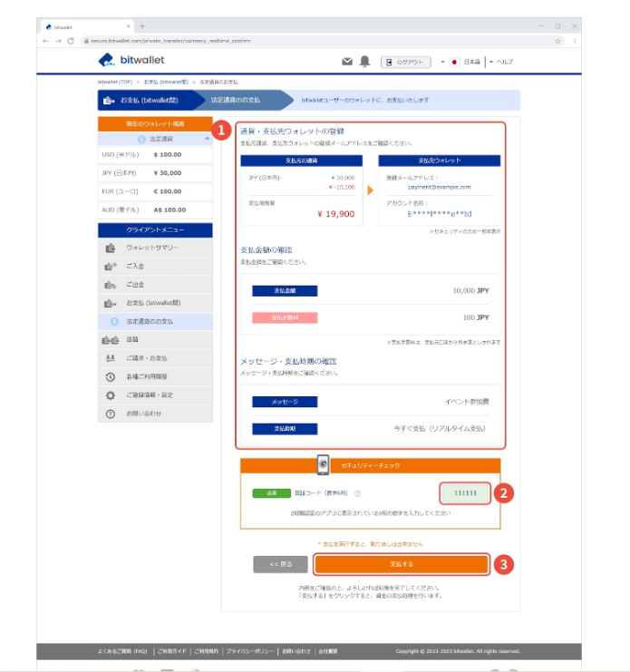Go back using the browser back arrow
630x672 pixels.
[x=46, y=41]
